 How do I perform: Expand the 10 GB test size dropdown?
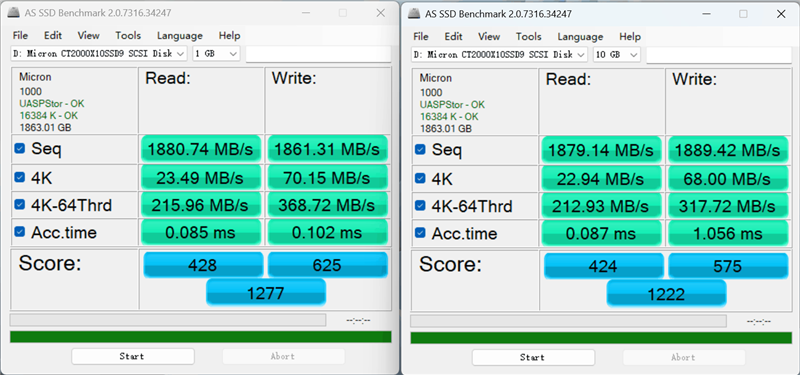tap(616, 55)
